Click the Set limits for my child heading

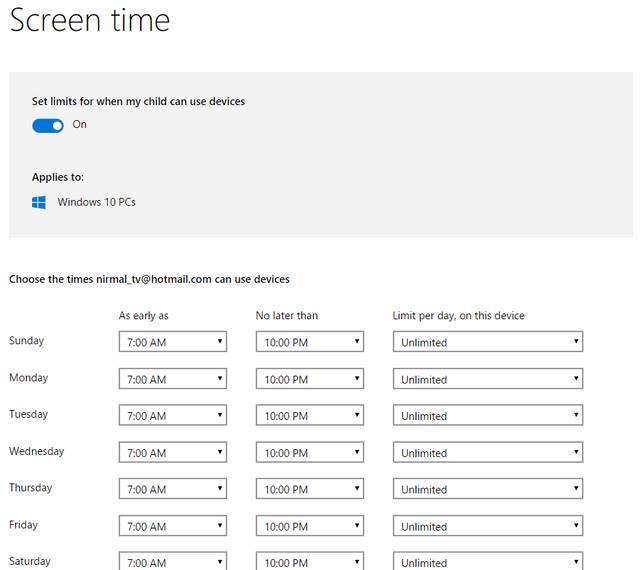click(x=138, y=101)
